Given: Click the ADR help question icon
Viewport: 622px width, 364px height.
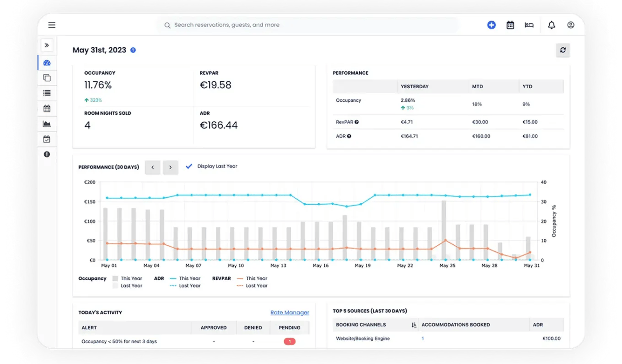Looking at the screenshot, I should pyautogui.click(x=349, y=136).
